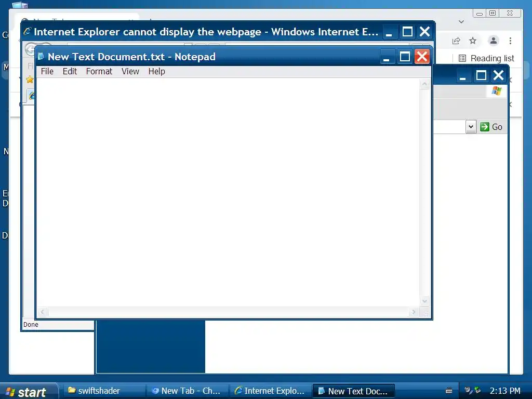Click the Notepad title bar icon
Viewport: 532px width, 399px height.
[41, 56]
